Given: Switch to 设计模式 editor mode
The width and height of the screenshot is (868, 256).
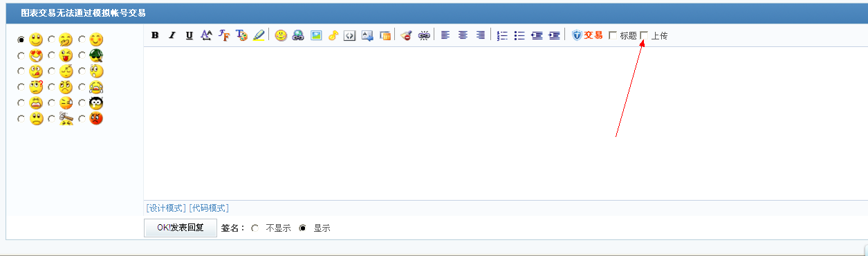Looking at the screenshot, I should 166,208.
